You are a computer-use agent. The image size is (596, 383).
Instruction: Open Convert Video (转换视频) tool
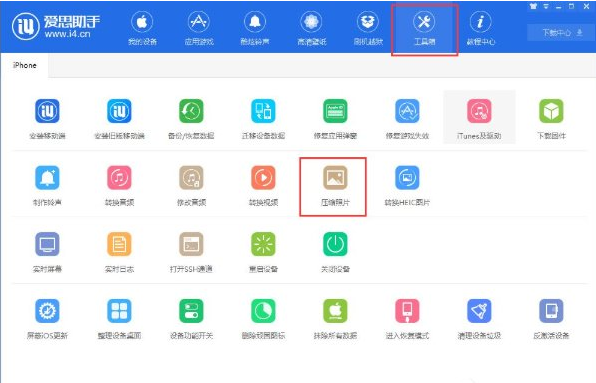[x=263, y=185]
